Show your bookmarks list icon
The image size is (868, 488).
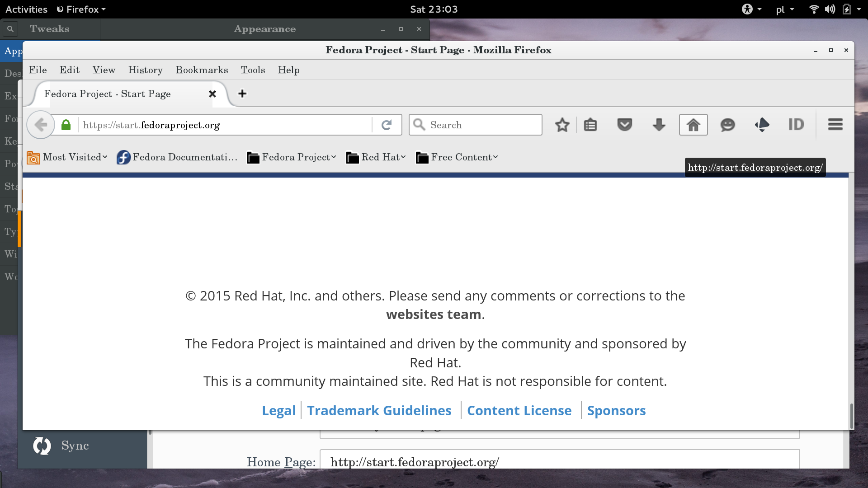(590, 125)
